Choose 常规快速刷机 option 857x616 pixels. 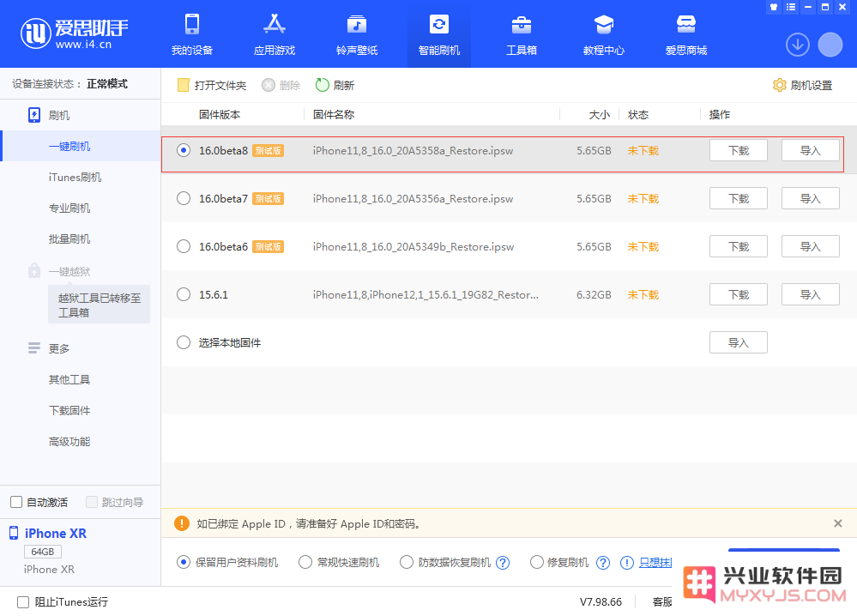[305, 563]
